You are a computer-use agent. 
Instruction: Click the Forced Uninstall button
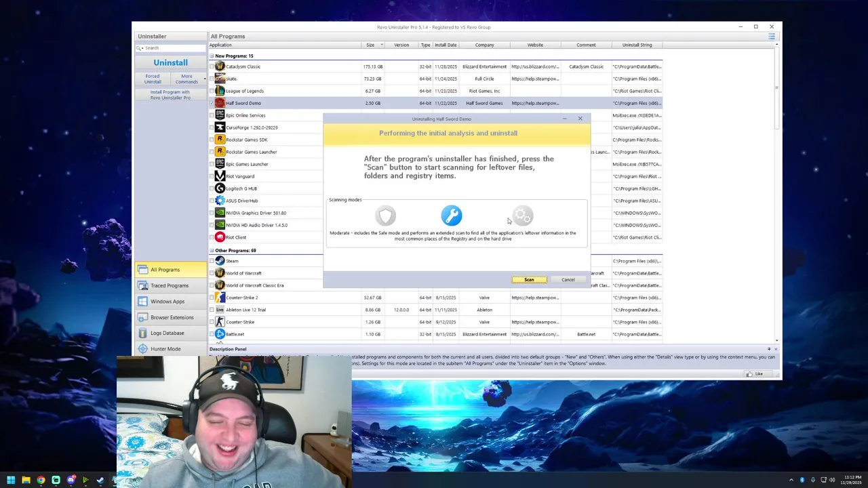[153, 79]
